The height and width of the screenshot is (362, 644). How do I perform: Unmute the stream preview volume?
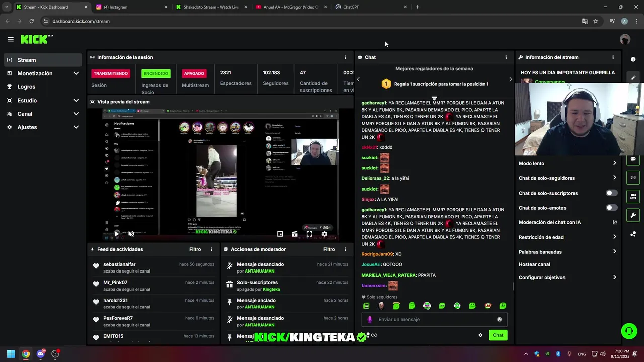[x=131, y=234]
